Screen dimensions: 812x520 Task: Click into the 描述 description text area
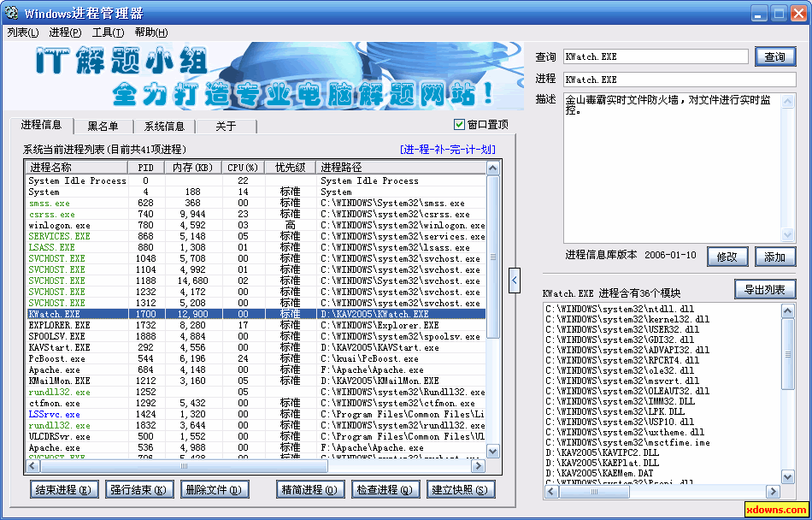click(x=672, y=168)
